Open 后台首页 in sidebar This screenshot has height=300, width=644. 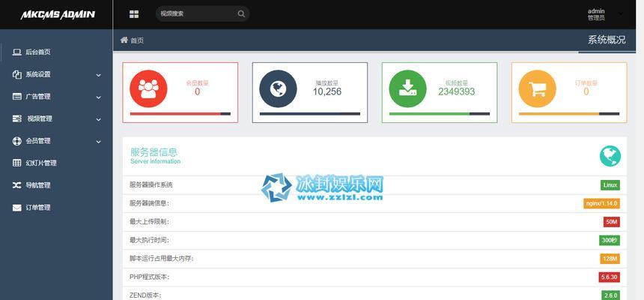(x=38, y=52)
